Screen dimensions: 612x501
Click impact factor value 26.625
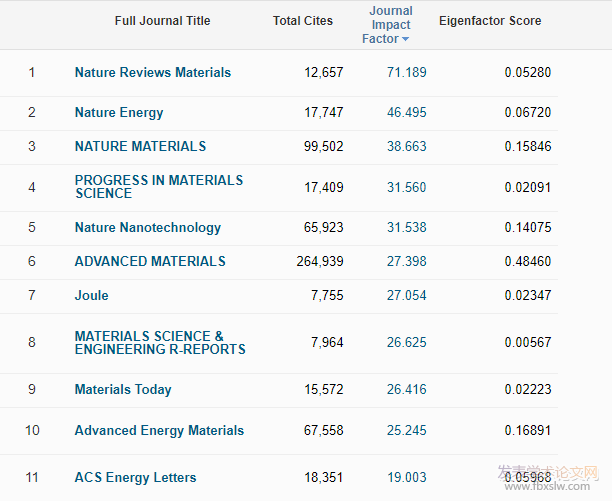coord(407,343)
